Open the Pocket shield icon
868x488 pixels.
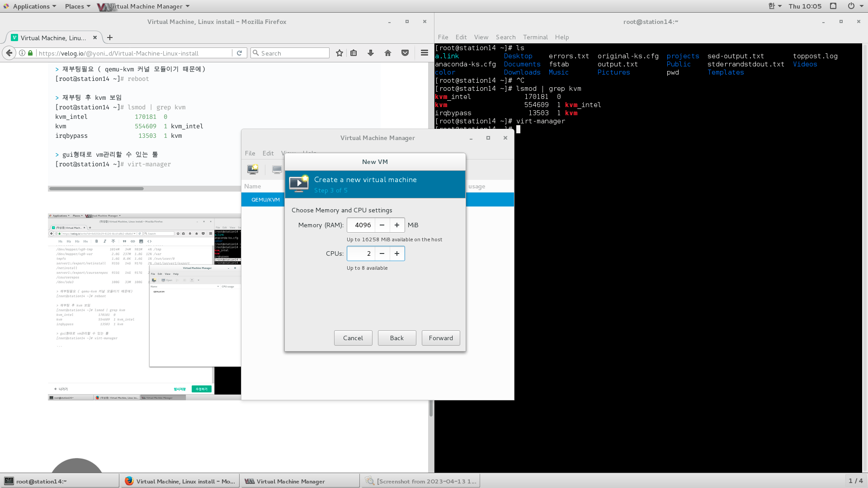click(405, 53)
